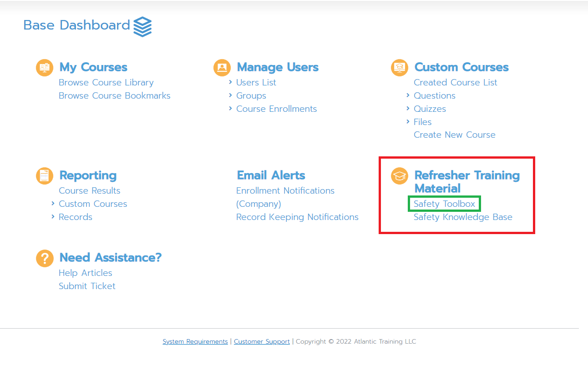Click the Custom Courses monitor icon
Screen dimensions: 588x365
400,68
